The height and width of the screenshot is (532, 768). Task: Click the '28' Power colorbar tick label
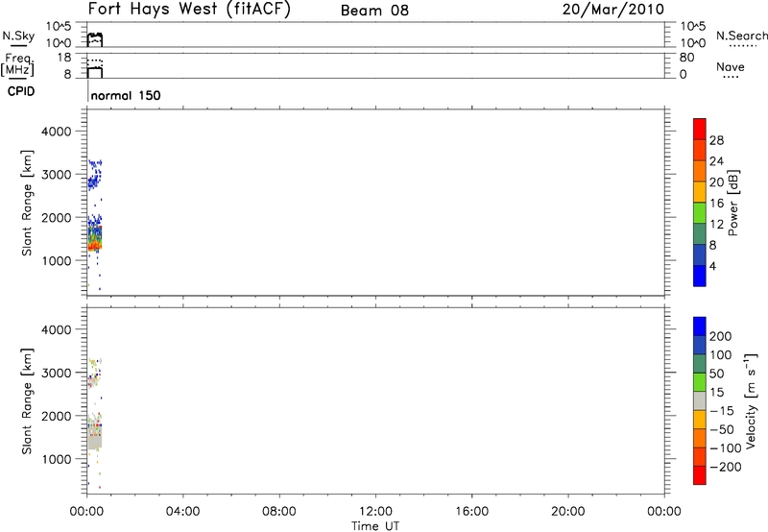tap(716, 140)
